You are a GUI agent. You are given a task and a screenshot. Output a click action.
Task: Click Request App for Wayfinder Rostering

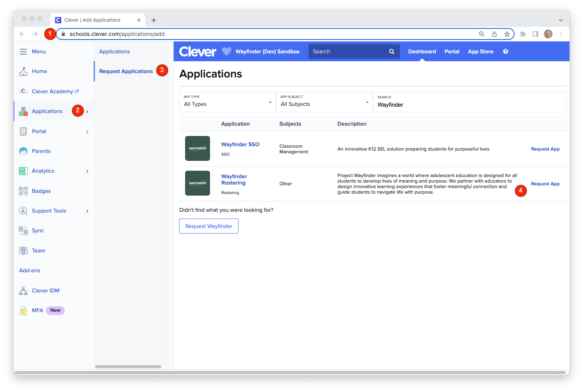pyautogui.click(x=545, y=183)
